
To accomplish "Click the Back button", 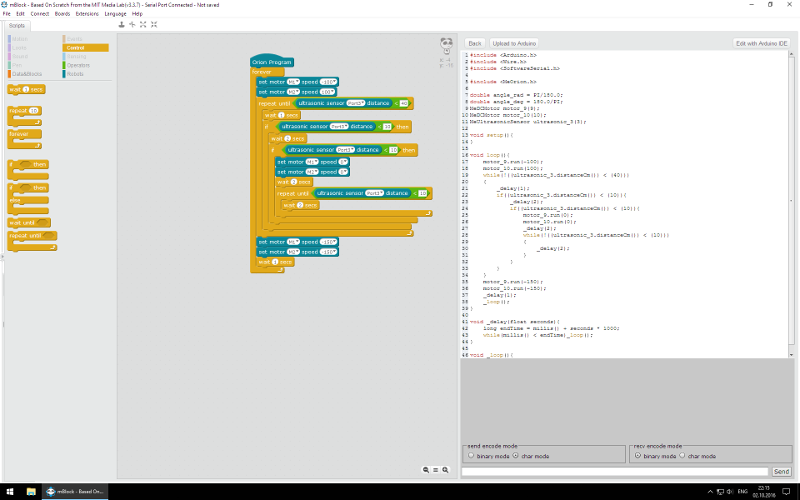I will point(474,43).
